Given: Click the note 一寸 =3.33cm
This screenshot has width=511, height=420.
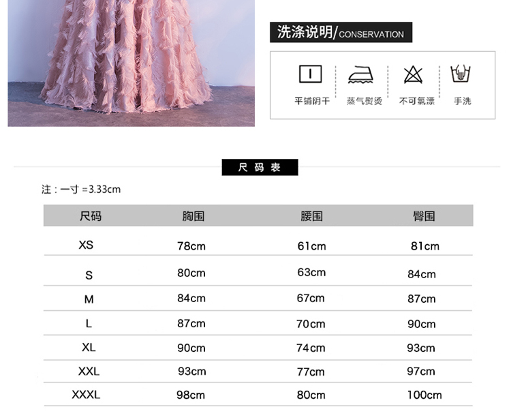Looking at the screenshot, I should pyautogui.click(x=81, y=189).
